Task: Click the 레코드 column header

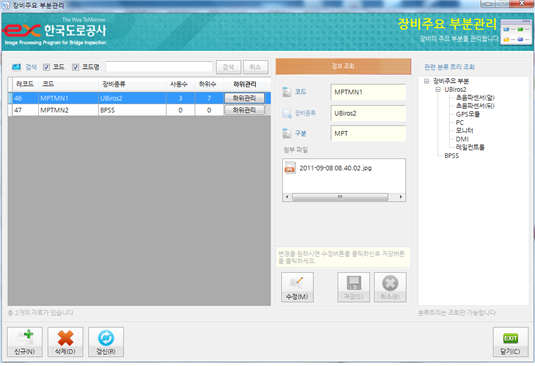Action: tap(25, 84)
